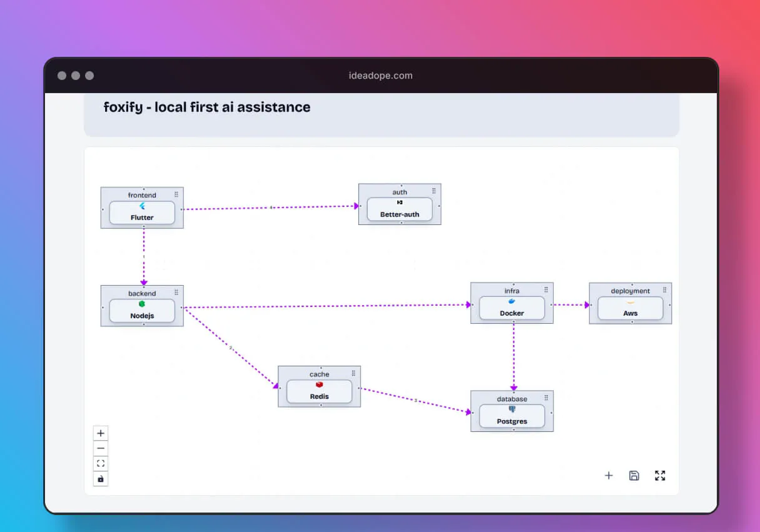Grab the database node drag handle

point(546,398)
